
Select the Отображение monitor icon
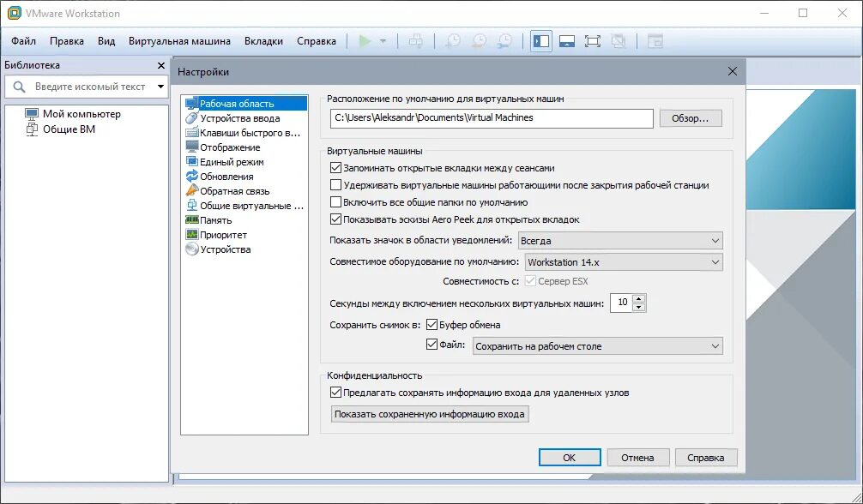pyautogui.click(x=191, y=147)
